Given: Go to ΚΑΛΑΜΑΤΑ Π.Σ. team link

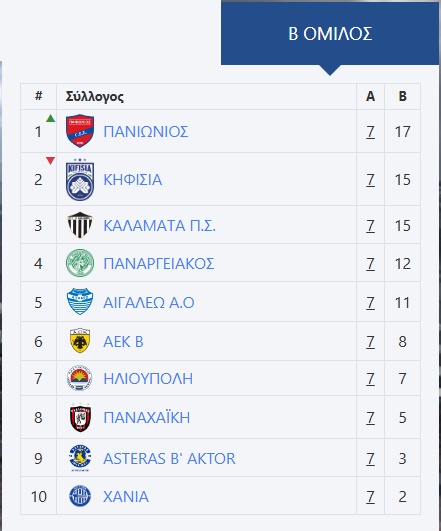Looking at the screenshot, I should click(160, 226).
